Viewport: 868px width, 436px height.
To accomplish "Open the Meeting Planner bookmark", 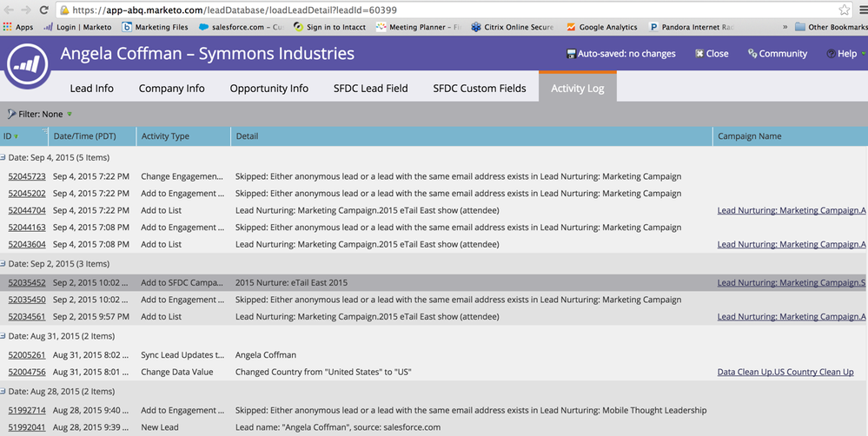I will (x=419, y=27).
